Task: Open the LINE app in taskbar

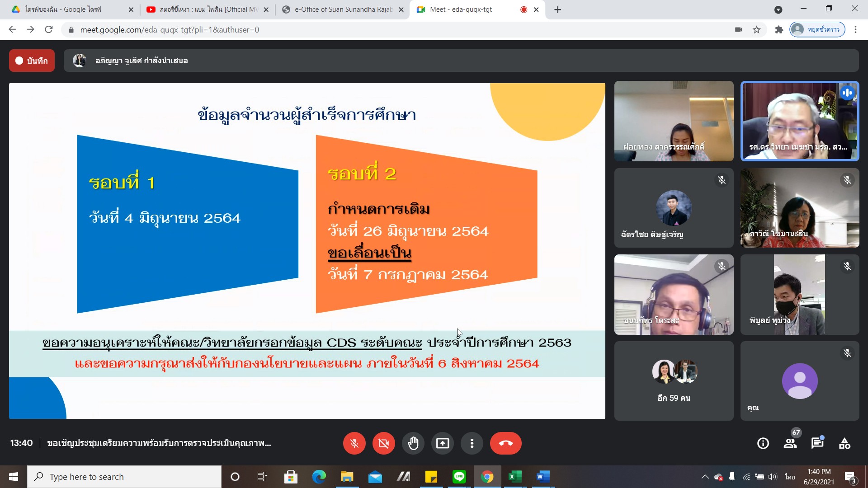Action: click(459, 477)
